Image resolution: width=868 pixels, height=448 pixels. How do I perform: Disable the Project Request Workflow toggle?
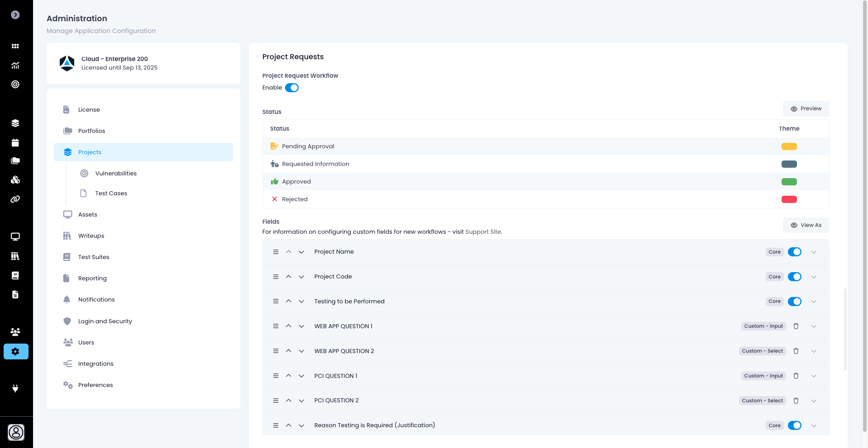click(292, 88)
